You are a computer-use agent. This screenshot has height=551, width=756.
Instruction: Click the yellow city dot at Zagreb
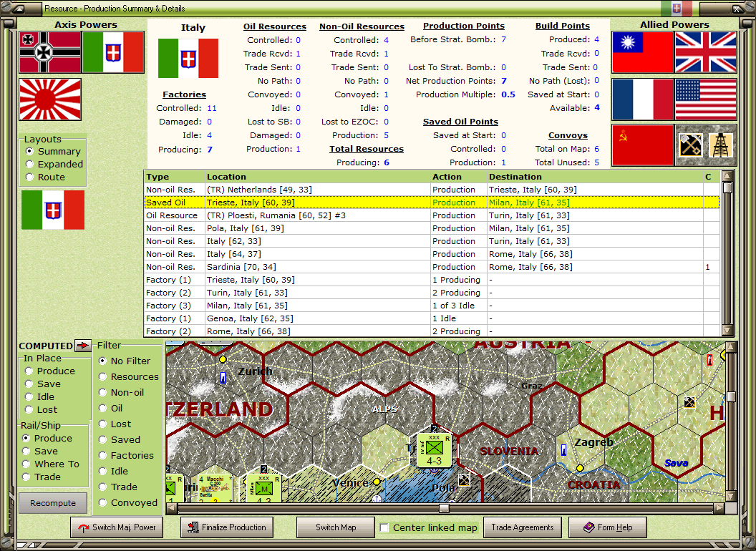coord(580,468)
